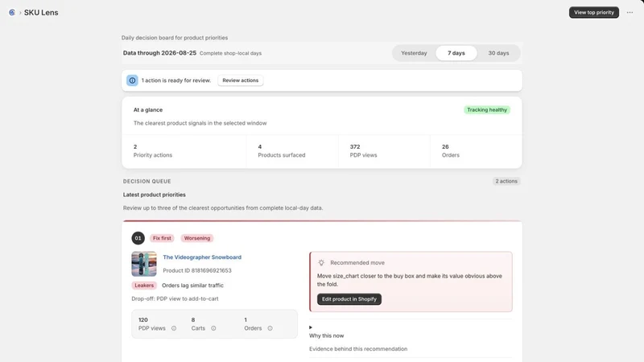
Task: Click Drop-off: PDP view to add-to-cart text
Action: (175, 298)
